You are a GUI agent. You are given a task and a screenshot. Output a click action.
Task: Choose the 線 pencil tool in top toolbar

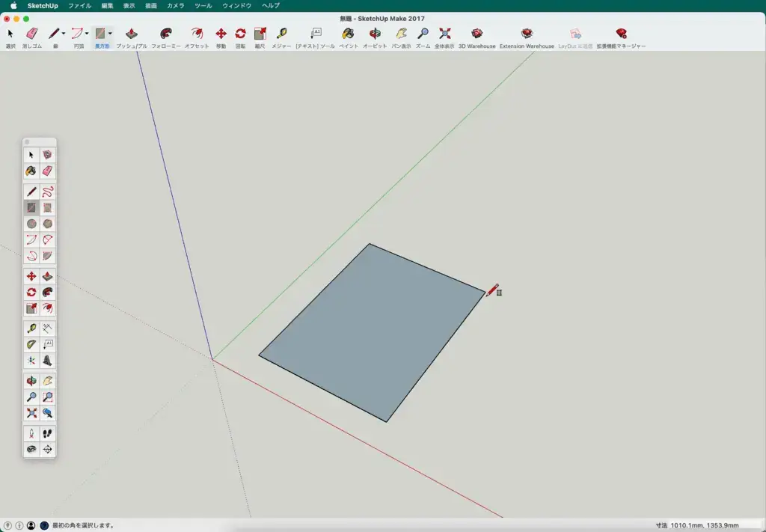54,34
